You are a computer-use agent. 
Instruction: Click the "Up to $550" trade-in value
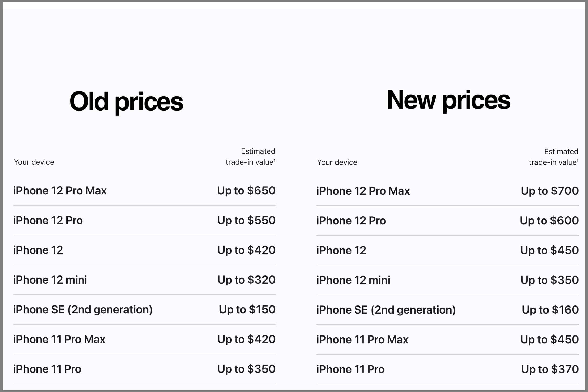[x=246, y=220]
